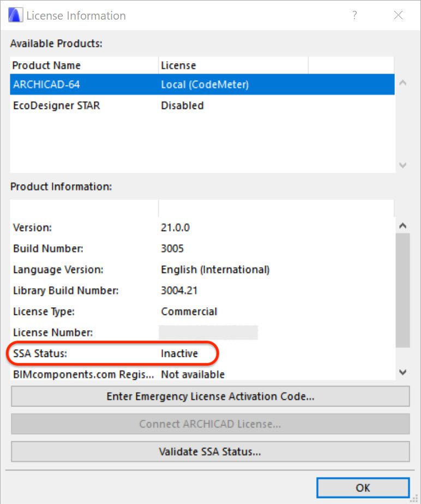This screenshot has height=504, width=421.
Task: Click the Validate SSA Status button
Action: coord(211,452)
